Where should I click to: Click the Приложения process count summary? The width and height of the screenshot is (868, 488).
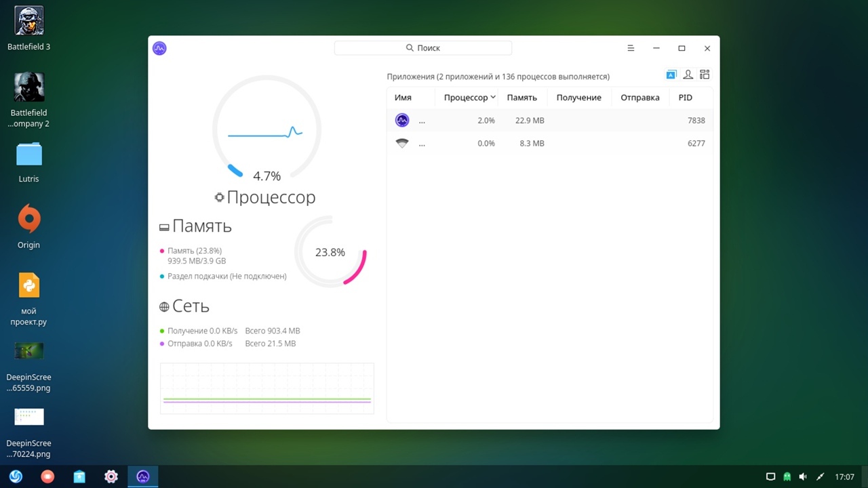(x=498, y=77)
